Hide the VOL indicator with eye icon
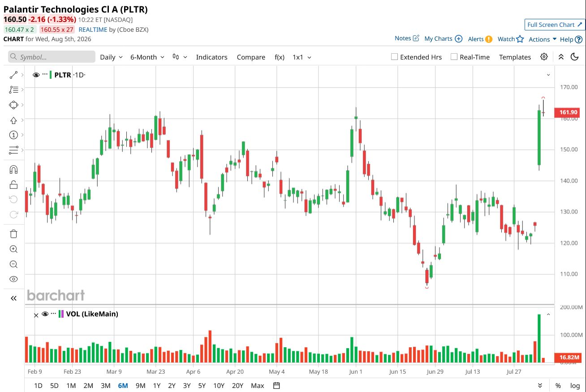586x392 pixels. [45, 314]
